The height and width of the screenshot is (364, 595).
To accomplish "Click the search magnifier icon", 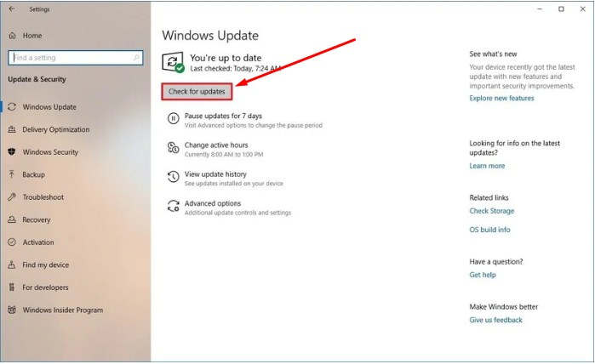I will pyautogui.click(x=136, y=58).
